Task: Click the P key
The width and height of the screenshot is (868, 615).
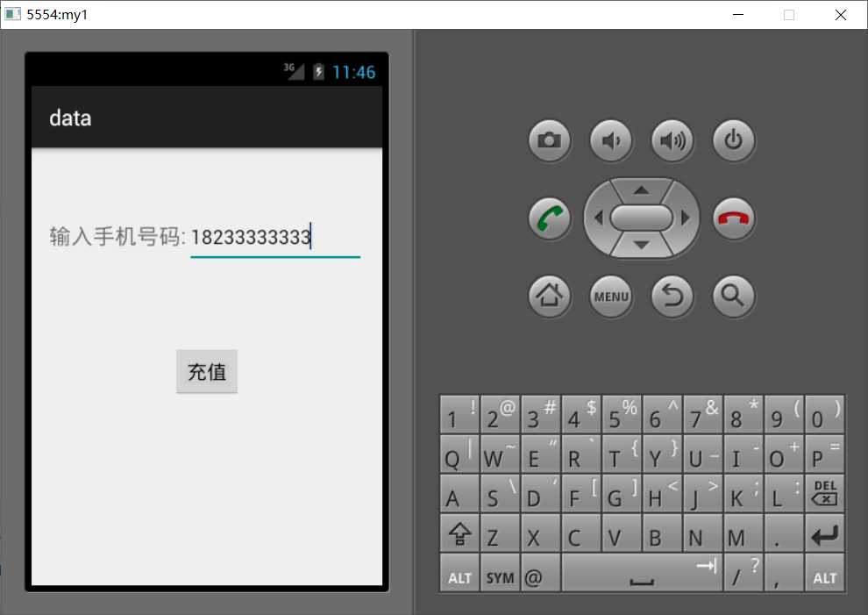Action: (x=824, y=454)
